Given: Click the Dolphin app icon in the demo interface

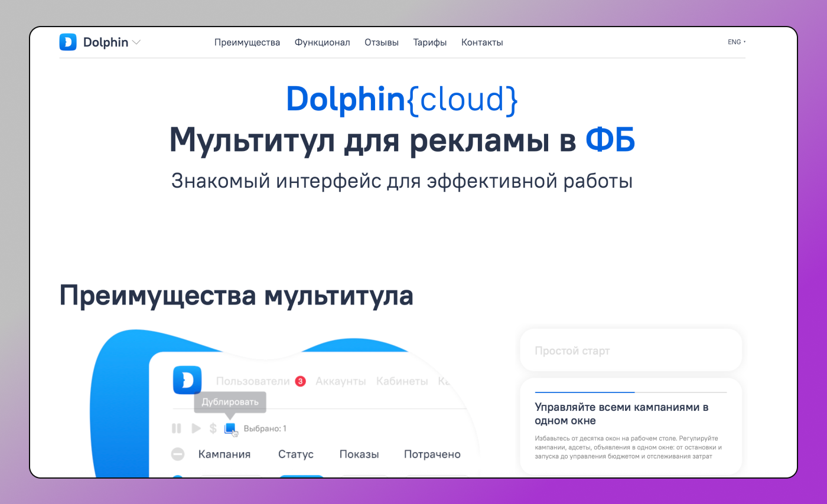Looking at the screenshot, I should [187, 380].
